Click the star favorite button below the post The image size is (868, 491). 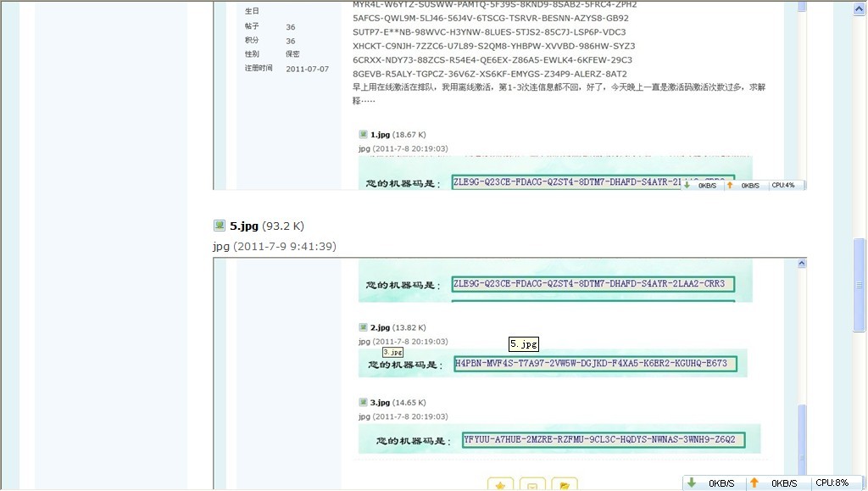[x=500, y=485]
